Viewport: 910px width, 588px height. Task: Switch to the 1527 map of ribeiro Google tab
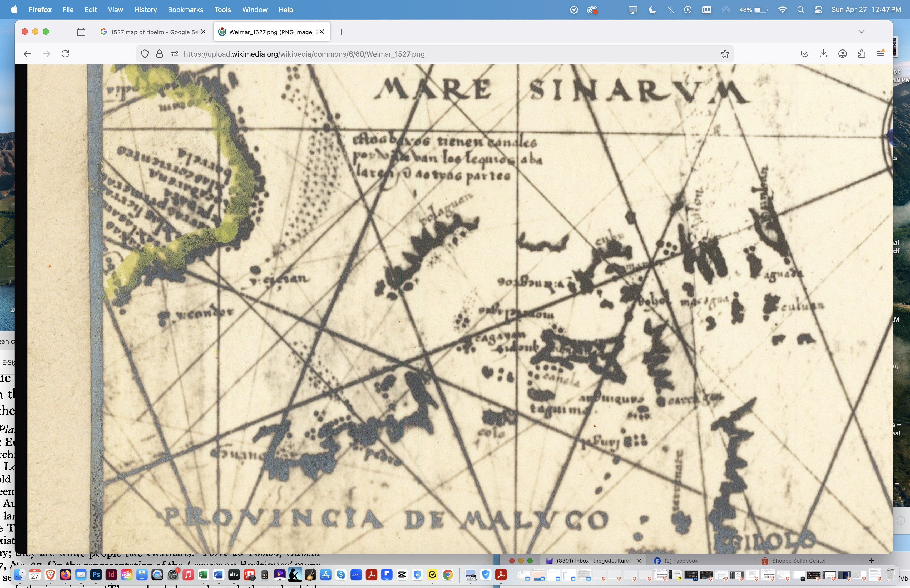[x=153, y=32]
